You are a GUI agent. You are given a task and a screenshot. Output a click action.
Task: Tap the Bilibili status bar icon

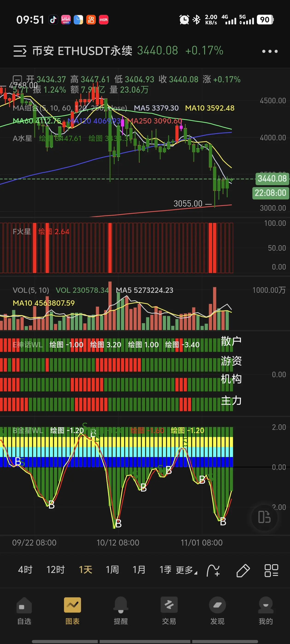(x=66, y=20)
